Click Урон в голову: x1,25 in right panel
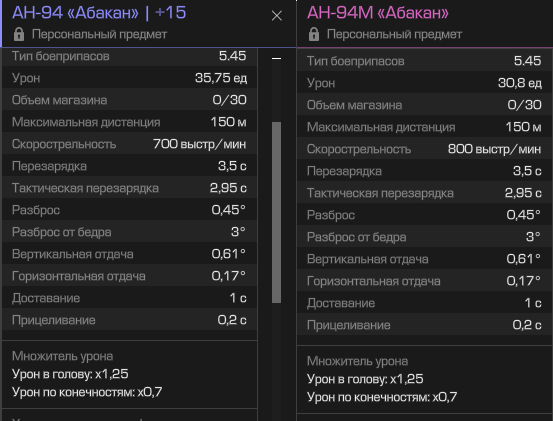553x421 pixels. [x=365, y=379]
